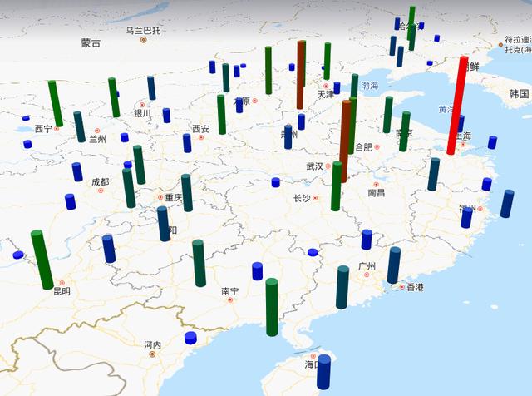The image size is (532, 396).
Task: Click the 南宁 city label
Action: coord(230,291)
